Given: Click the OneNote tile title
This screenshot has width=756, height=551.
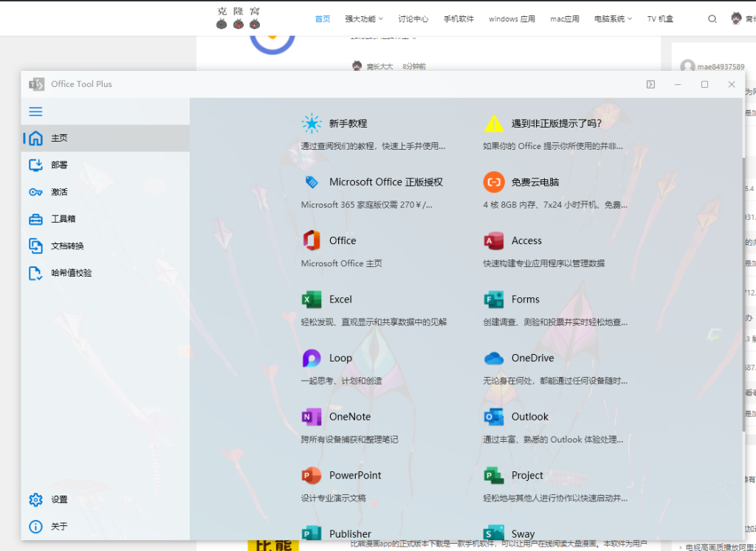Looking at the screenshot, I should click(350, 417).
